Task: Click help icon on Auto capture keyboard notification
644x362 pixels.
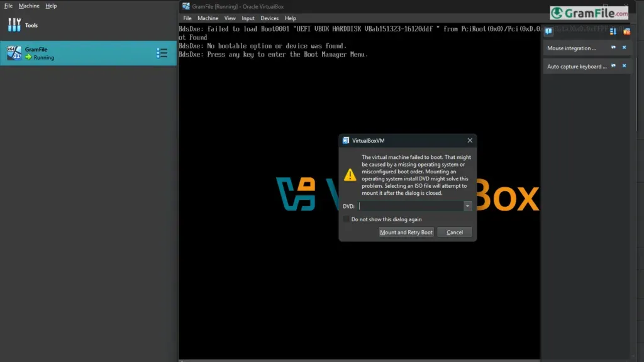Action: pos(613,65)
